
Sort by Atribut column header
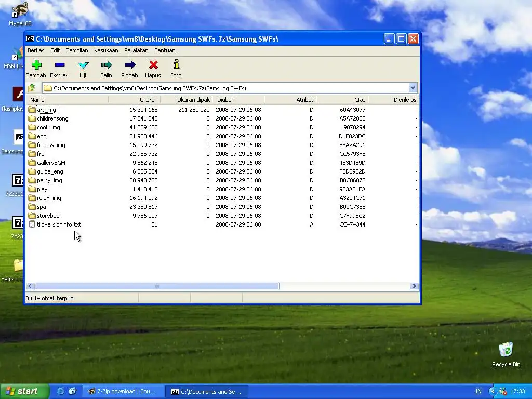tap(290, 100)
